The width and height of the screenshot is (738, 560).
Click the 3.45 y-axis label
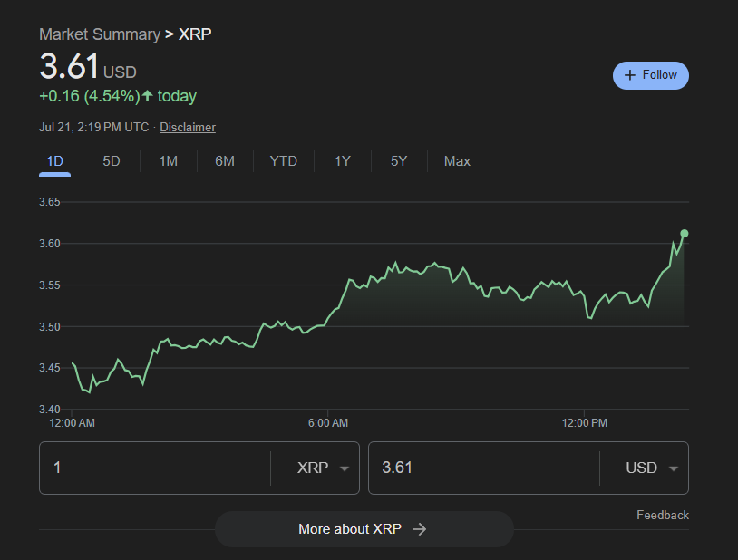click(50, 368)
